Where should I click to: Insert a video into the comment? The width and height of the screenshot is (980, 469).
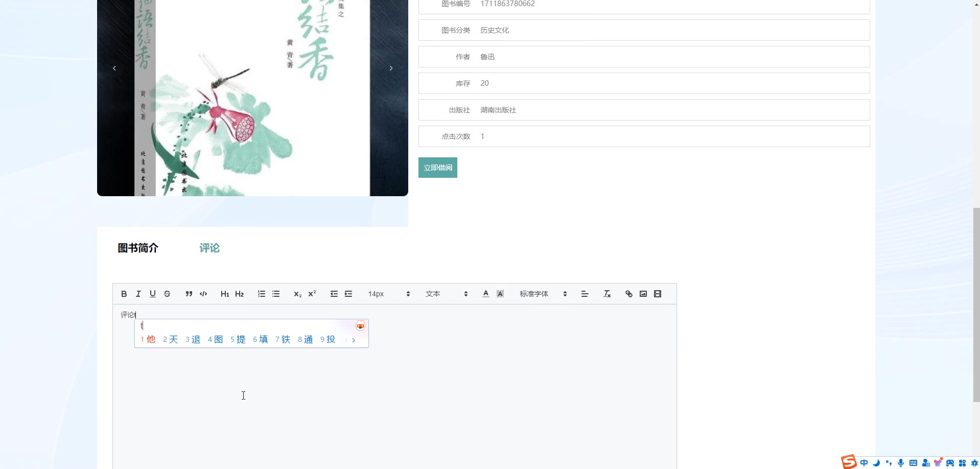click(x=658, y=294)
